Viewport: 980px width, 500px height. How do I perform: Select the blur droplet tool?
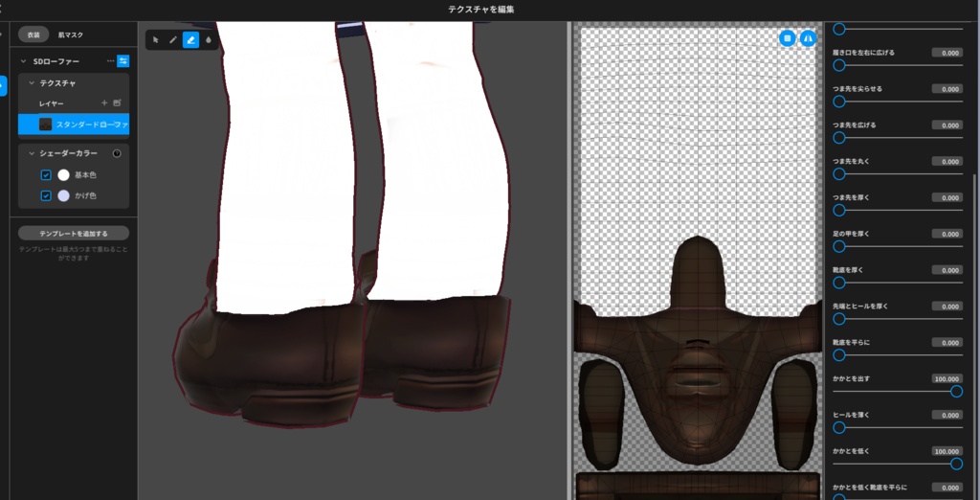pos(208,40)
